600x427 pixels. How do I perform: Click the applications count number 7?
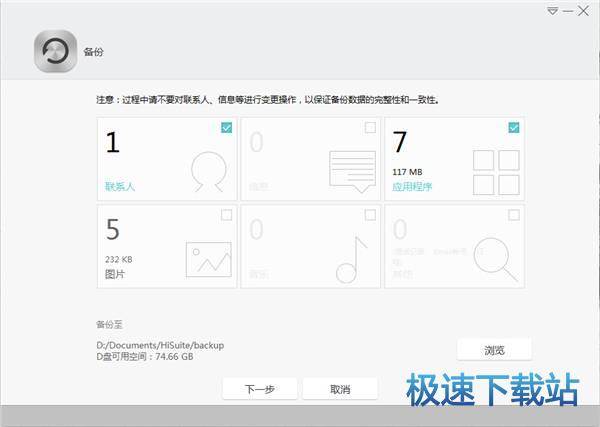tap(399, 142)
